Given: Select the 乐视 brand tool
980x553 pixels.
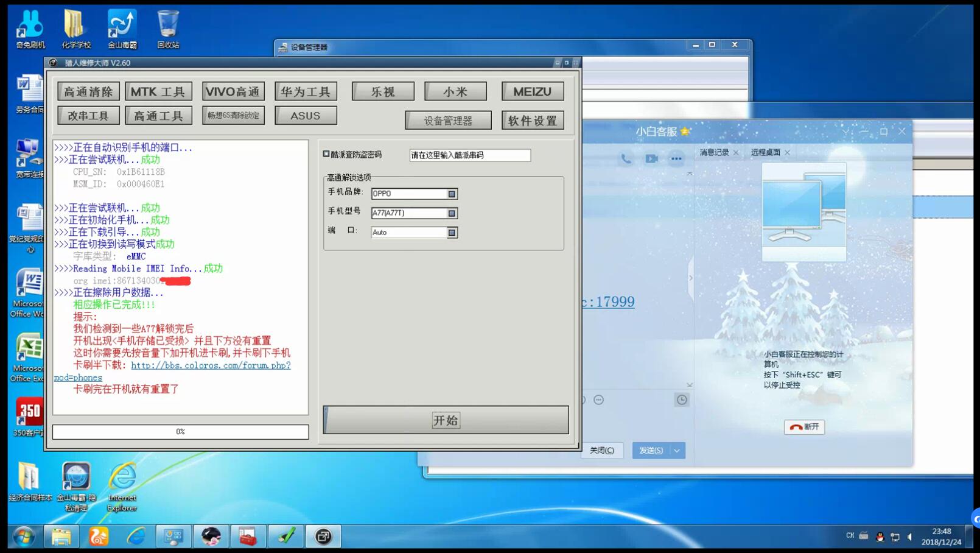Looking at the screenshot, I should (x=383, y=91).
